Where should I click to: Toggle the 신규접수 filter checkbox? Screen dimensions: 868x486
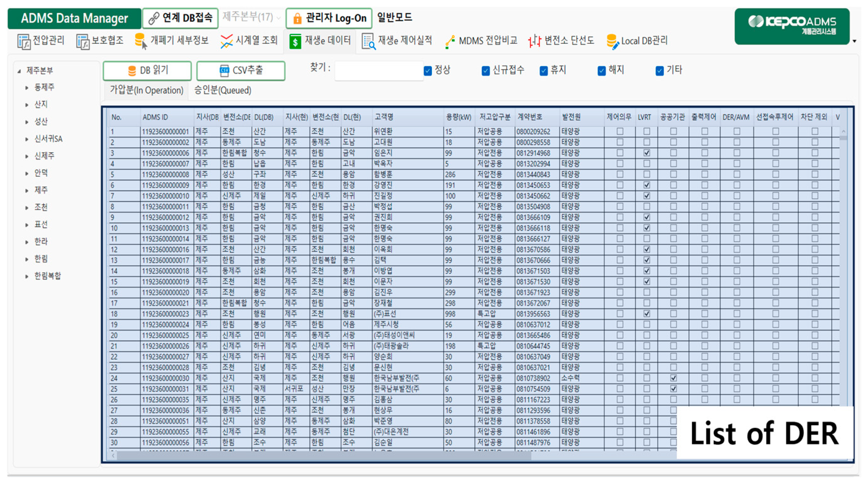[486, 71]
